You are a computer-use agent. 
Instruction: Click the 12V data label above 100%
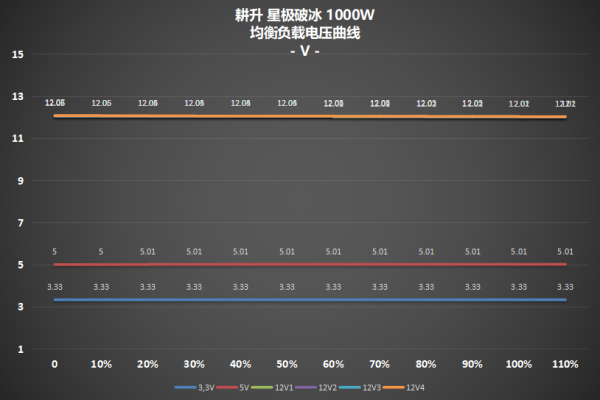click(519, 103)
